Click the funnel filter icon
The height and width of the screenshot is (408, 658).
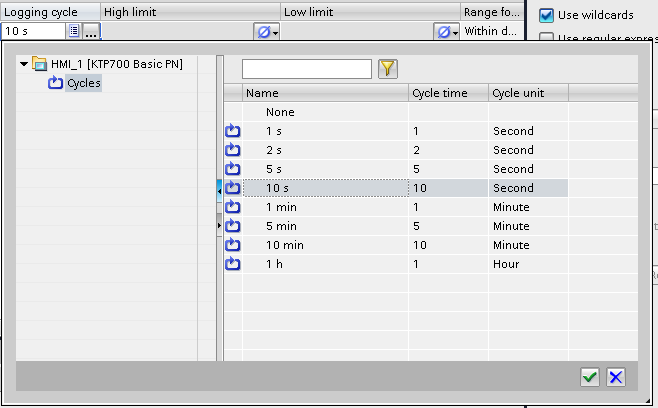click(x=388, y=68)
